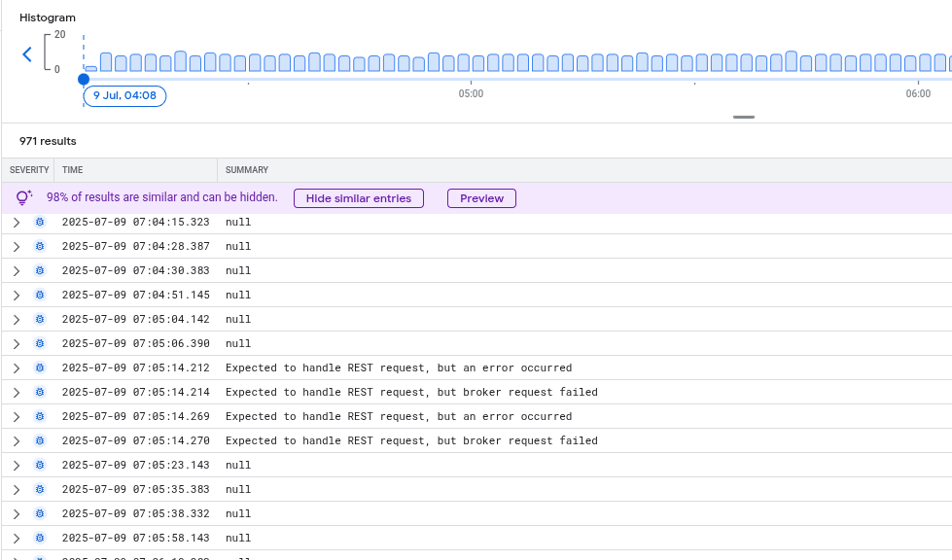Click null summary of 07:04:15.323 entry
Screen dimensions: 952x560
238,222
